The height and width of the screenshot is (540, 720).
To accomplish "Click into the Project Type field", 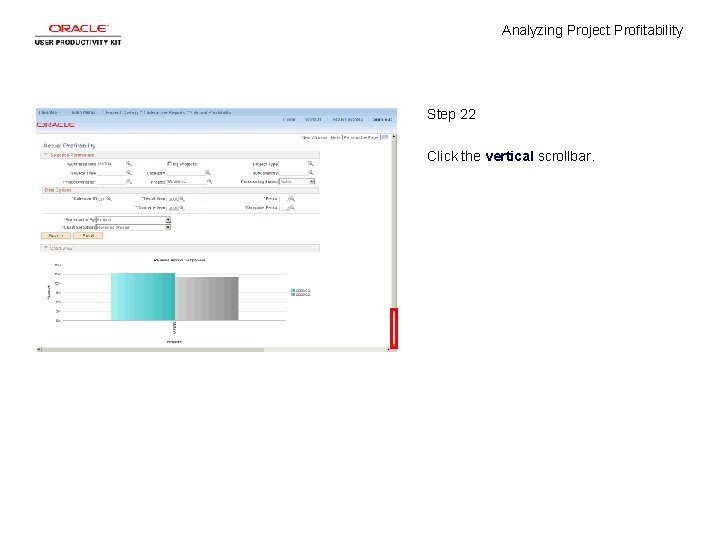I will click(293, 163).
